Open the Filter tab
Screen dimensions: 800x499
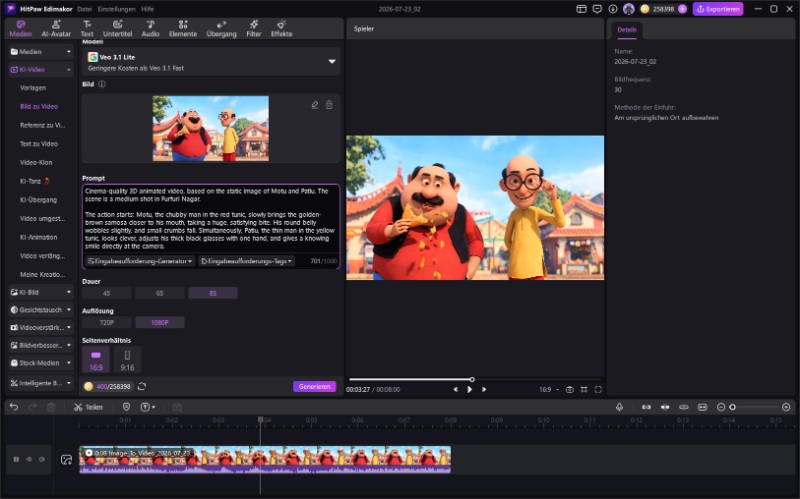254,29
